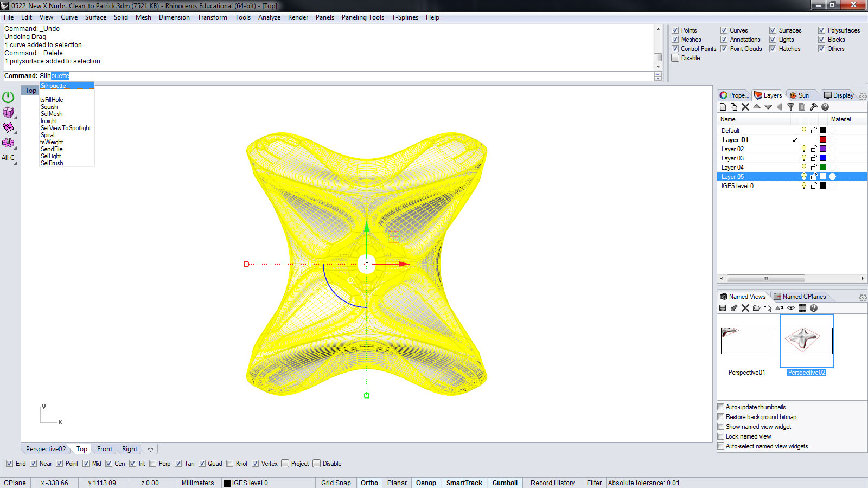Open the layer filter funnel icon
Viewport: 868px width, 488px height.
pos(790,107)
